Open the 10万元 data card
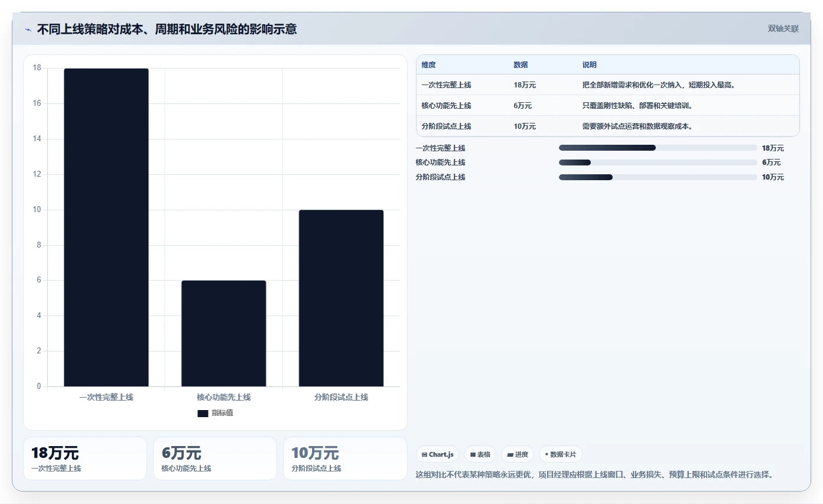 click(345, 459)
